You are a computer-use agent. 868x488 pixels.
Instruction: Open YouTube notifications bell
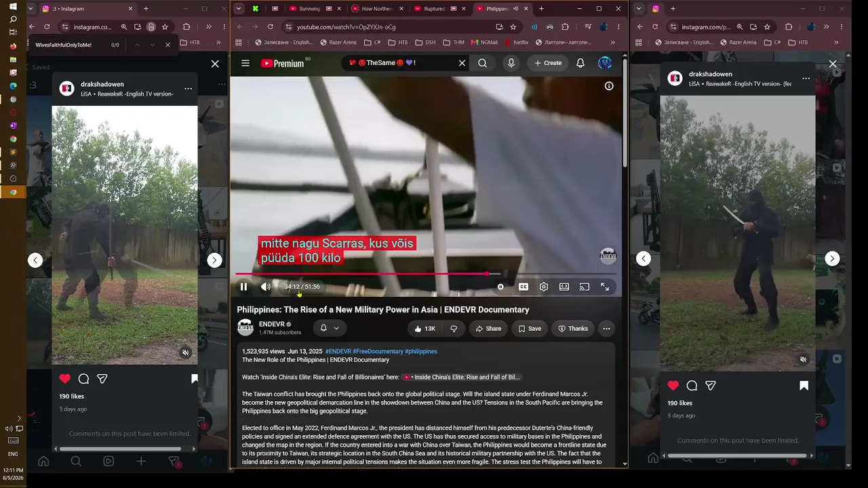580,63
